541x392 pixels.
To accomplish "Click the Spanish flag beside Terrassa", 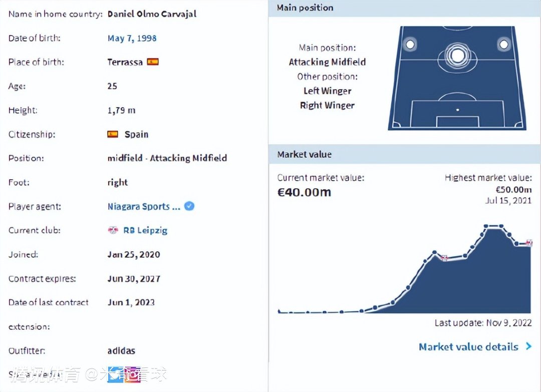I will (153, 62).
